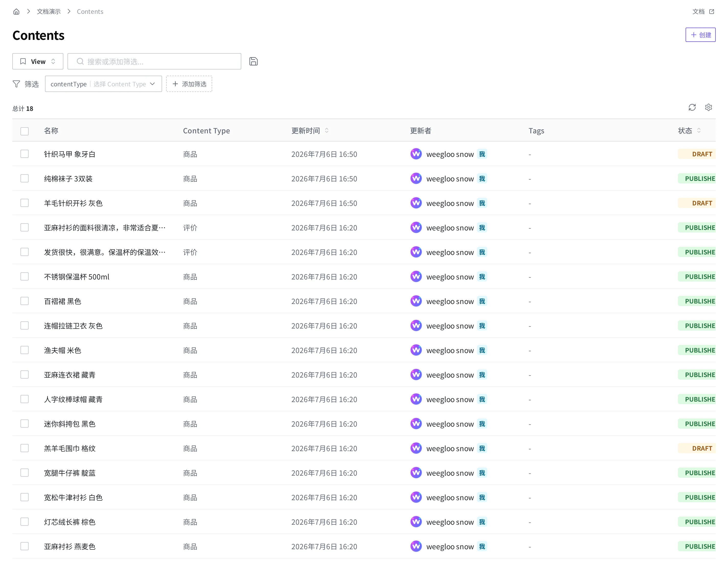Open the 宽腿牛仔裤 靛蓝 entry

70,473
